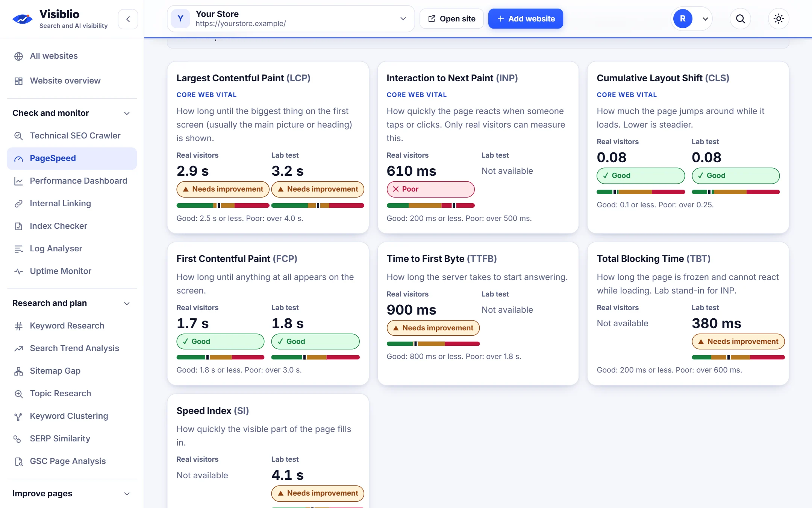Click LCP real visitors Needs improvement badge

click(223, 189)
